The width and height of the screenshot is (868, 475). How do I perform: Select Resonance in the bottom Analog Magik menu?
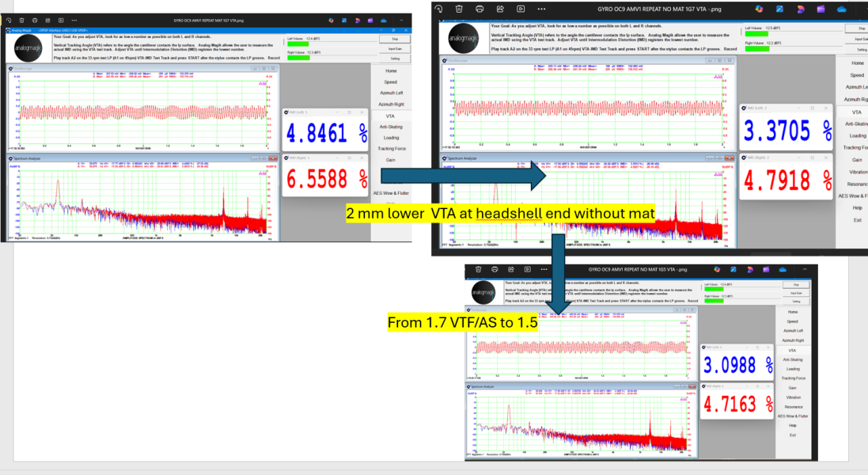click(x=792, y=406)
